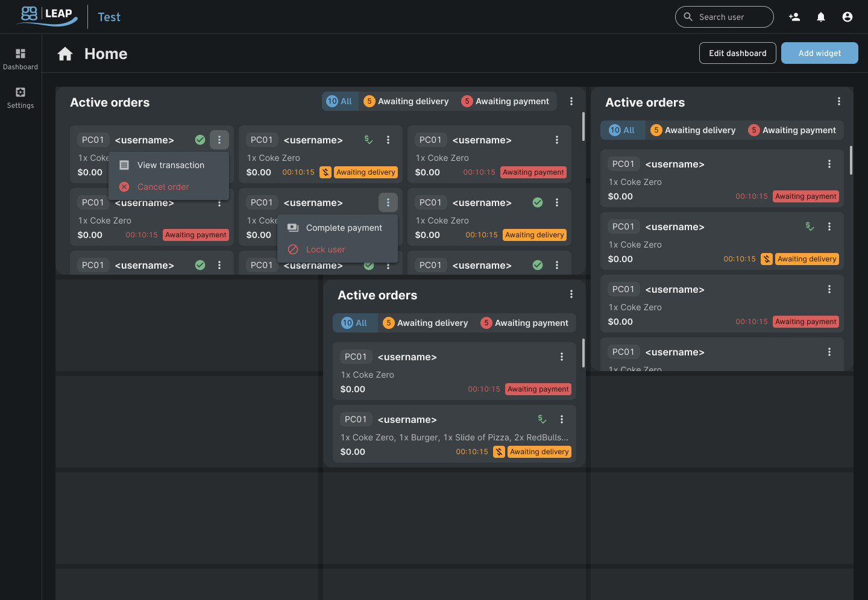Select All filter in bottom widget
Viewport: 868px width, 600px height.
(x=354, y=323)
